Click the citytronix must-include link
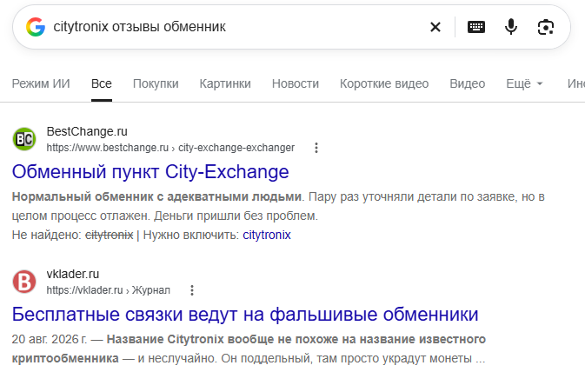Screen dimensions: 585x392 click(x=266, y=235)
